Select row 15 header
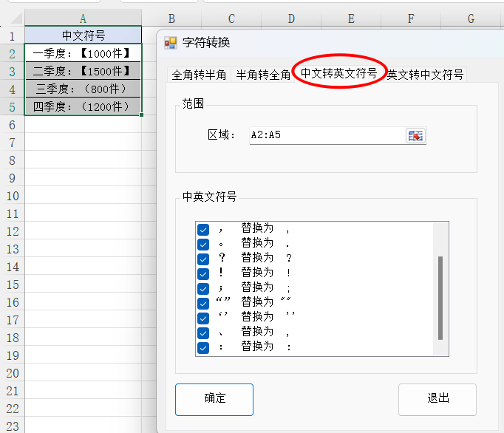The image size is (504, 433). pyautogui.click(x=13, y=284)
